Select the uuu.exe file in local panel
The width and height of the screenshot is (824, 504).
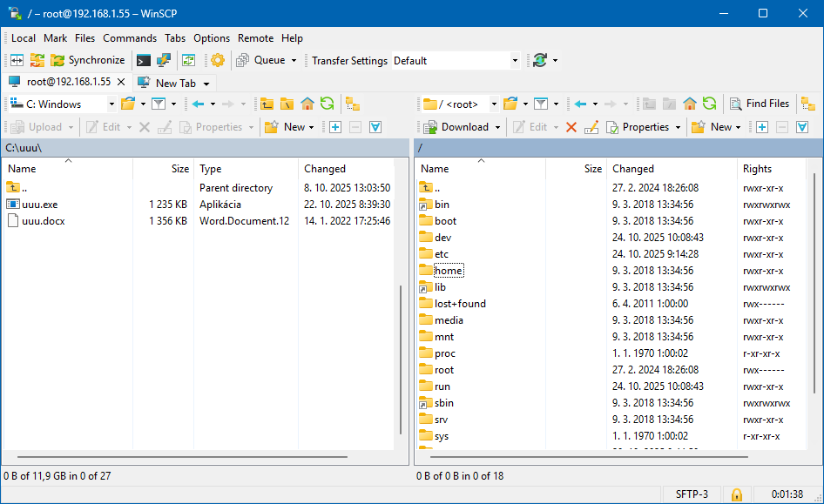click(39, 205)
